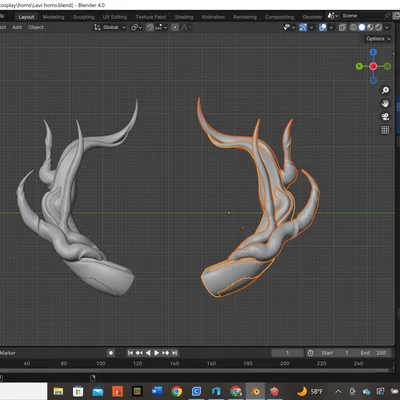Select the pan hand icon in viewport
This screenshot has height=400, width=400.
(x=385, y=104)
